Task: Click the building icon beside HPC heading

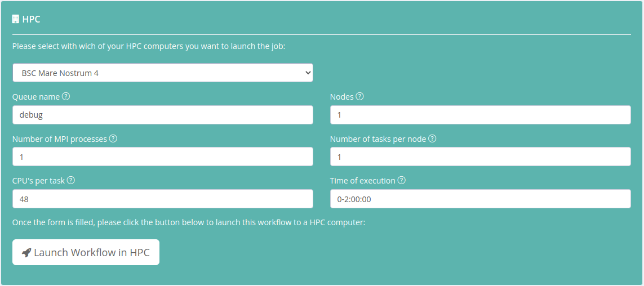Action: [16, 19]
